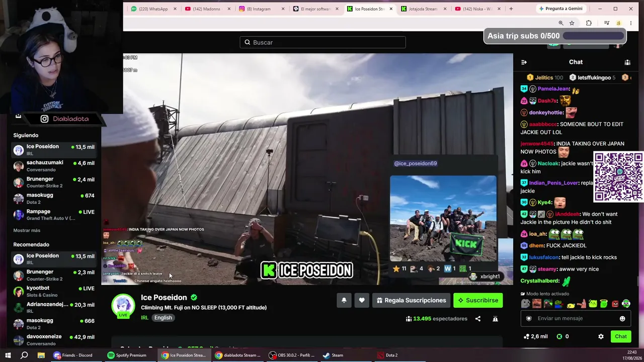Image resolution: width=644 pixels, height=362 pixels.
Task: Bookmark this page with star icon
Action: (572, 23)
